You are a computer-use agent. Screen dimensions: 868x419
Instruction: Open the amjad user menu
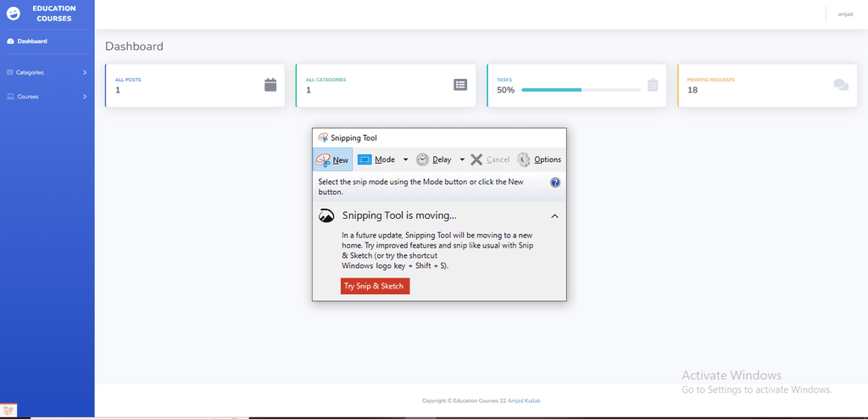click(845, 14)
